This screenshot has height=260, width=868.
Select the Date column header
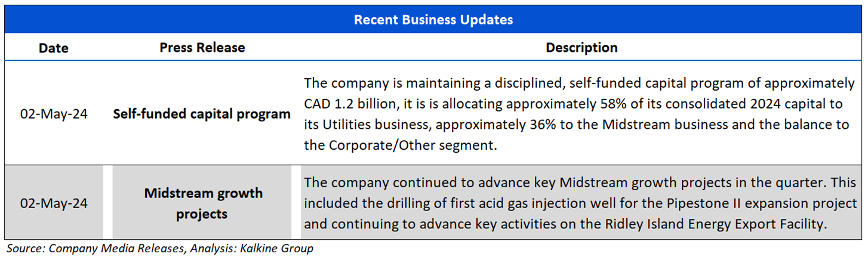[54, 48]
